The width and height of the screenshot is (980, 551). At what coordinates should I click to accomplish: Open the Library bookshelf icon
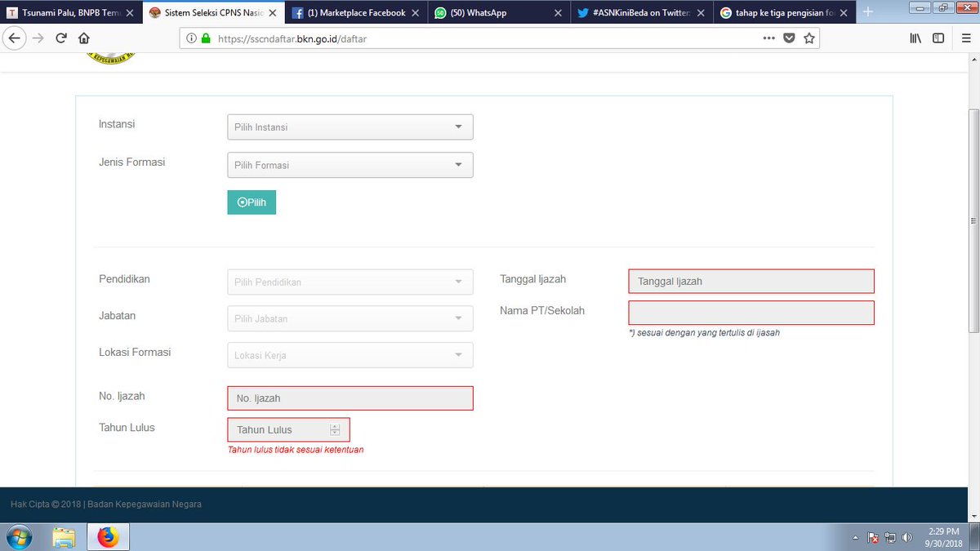click(915, 38)
